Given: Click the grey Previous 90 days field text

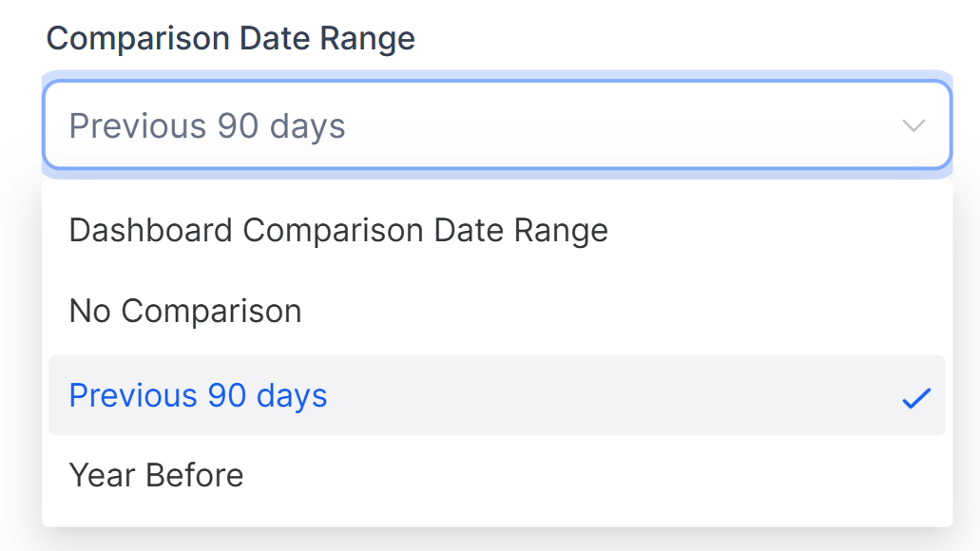Looking at the screenshot, I should tap(207, 126).
